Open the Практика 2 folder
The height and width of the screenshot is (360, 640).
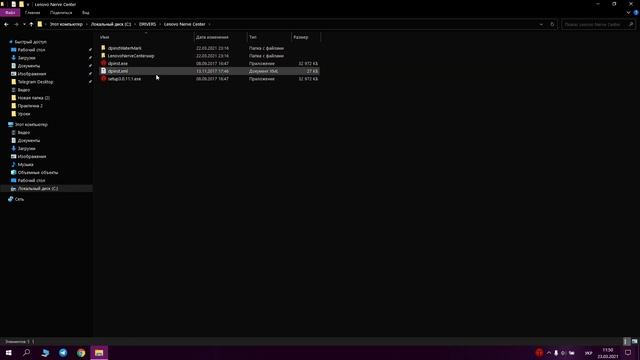pos(30,106)
